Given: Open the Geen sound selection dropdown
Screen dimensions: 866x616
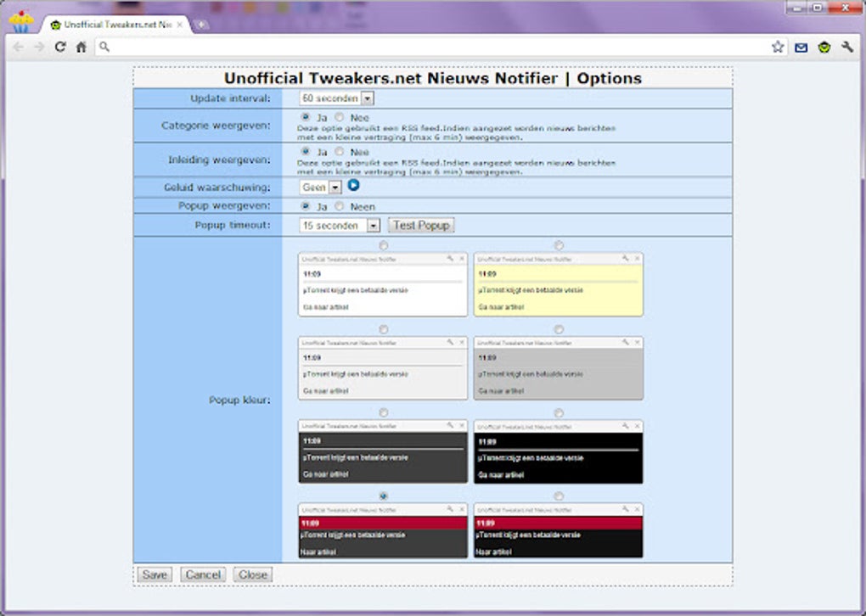Looking at the screenshot, I should pyautogui.click(x=335, y=188).
